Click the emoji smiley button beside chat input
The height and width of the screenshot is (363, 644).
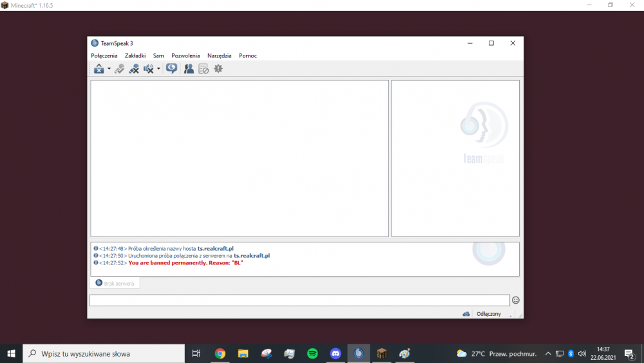[x=515, y=300]
